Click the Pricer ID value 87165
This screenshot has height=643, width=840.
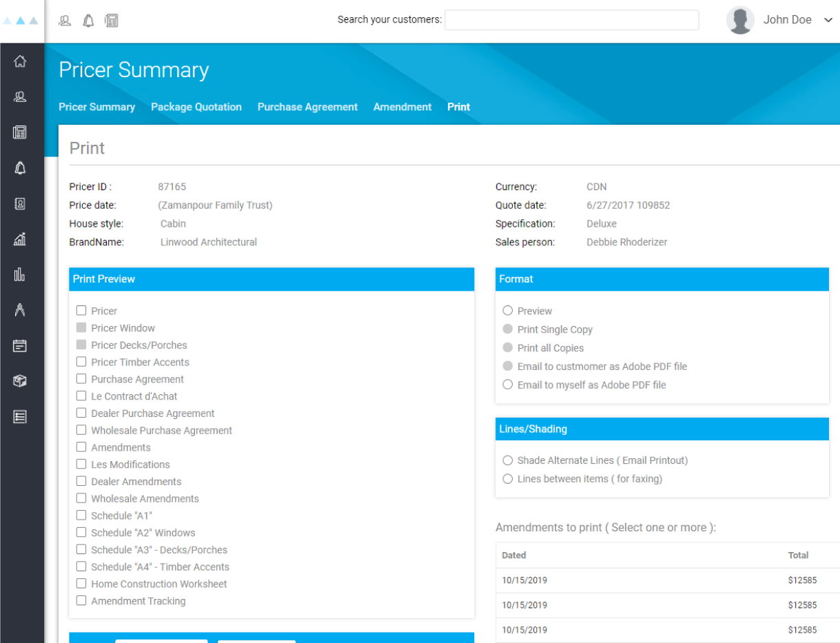172,187
